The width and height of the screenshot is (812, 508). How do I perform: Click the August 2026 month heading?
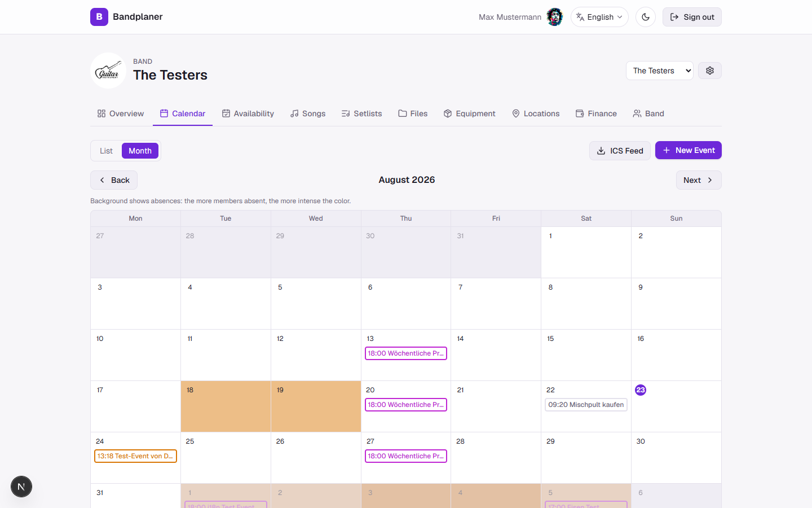point(407,179)
